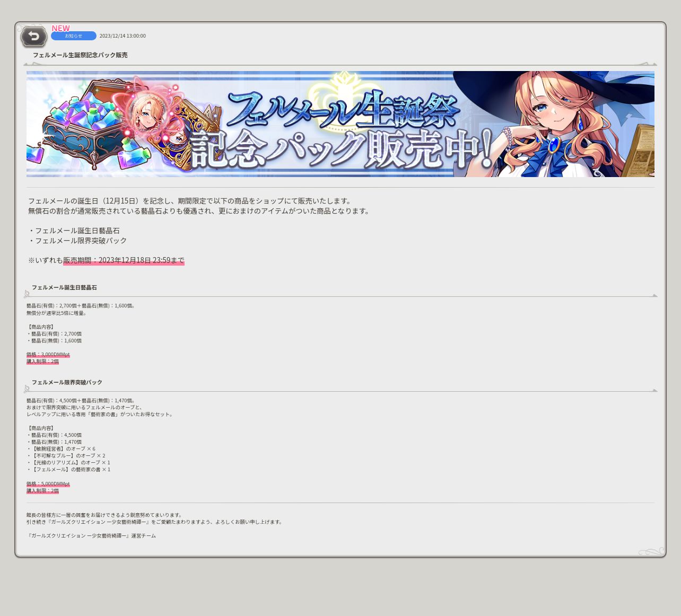Screen dimensions: 681x616
Task: Click the line 【光線のリアリズム】のオーブ × 1
Action: pyautogui.click(x=68, y=463)
